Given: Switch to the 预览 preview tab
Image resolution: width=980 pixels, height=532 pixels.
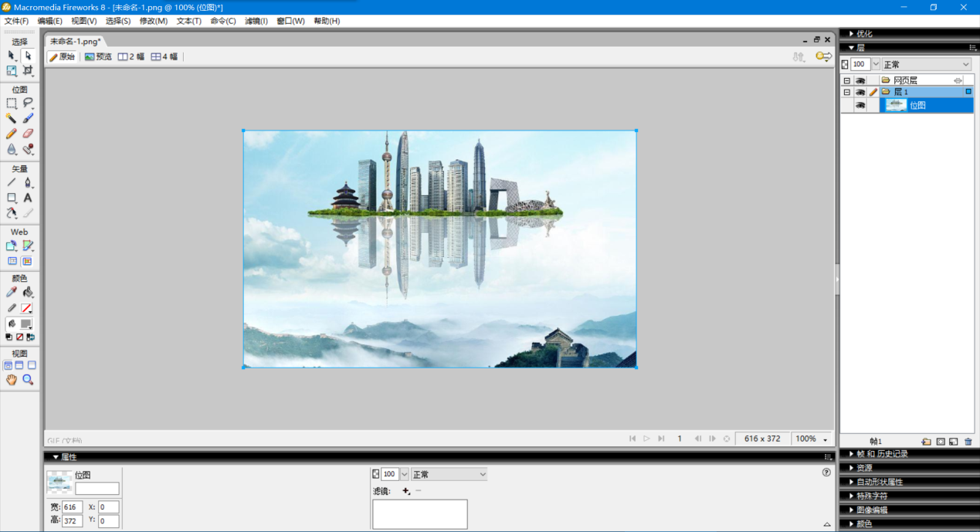Looking at the screenshot, I should point(98,57).
